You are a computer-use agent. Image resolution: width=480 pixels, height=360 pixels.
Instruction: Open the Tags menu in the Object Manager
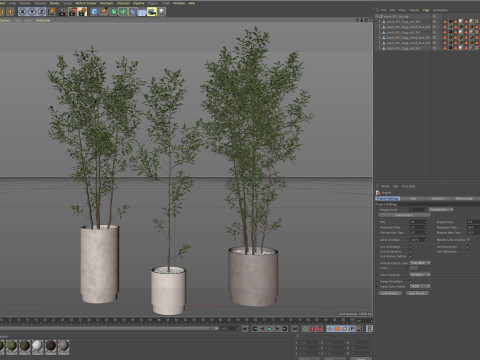click(x=426, y=10)
